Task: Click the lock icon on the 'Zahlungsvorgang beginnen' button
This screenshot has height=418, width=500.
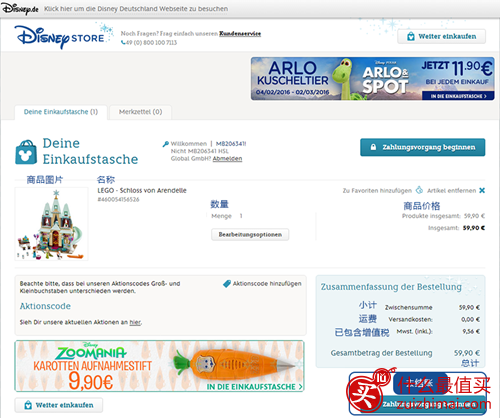Action: pyautogui.click(x=373, y=147)
